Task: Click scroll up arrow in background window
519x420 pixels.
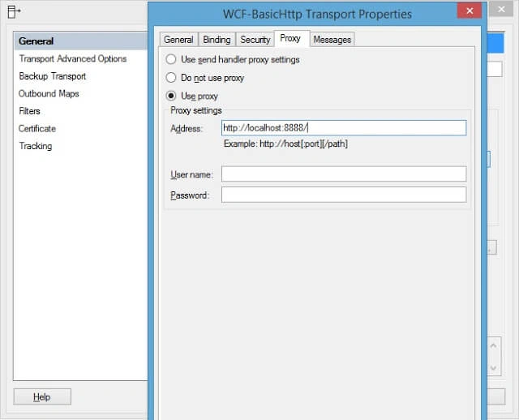Action: pos(493,345)
